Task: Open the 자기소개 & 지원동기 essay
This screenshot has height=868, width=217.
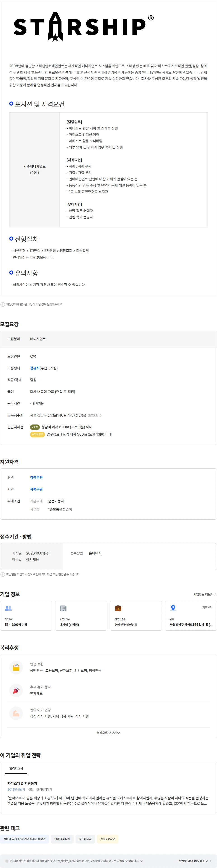Action: pyautogui.click(x=22, y=784)
